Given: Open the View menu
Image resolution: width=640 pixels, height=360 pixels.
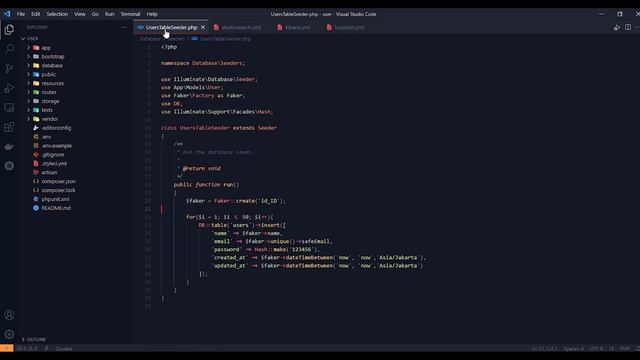Looking at the screenshot, I should click(x=80, y=14).
